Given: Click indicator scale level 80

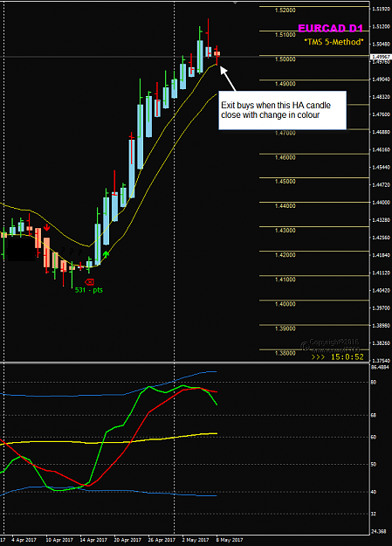Looking at the screenshot, I should coord(374,382).
